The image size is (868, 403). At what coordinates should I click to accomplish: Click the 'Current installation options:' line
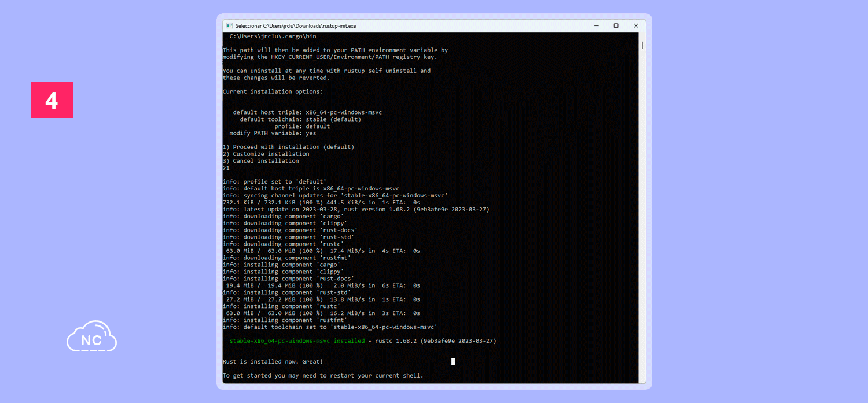[x=273, y=92]
